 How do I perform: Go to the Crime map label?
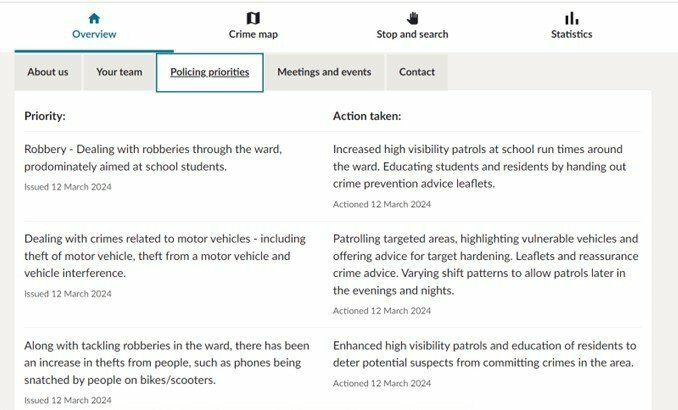tap(253, 34)
